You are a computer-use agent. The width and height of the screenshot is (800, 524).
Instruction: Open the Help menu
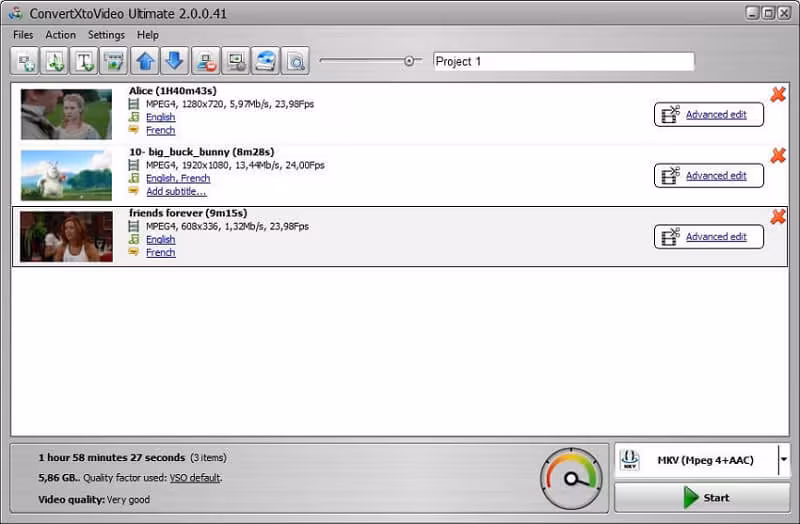(x=147, y=35)
